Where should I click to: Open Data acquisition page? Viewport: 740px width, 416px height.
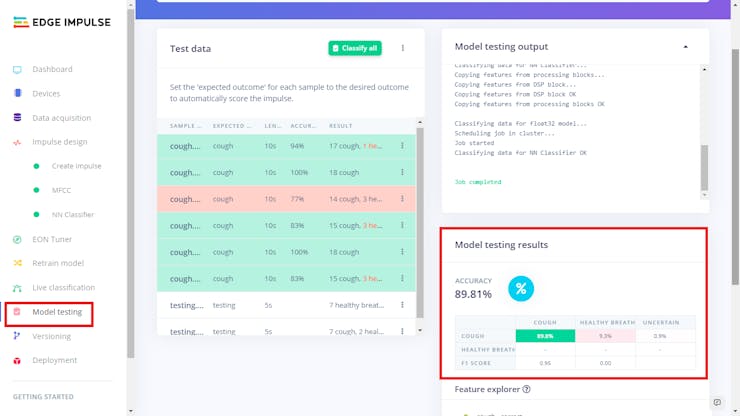pyautogui.click(x=61, y=118)
